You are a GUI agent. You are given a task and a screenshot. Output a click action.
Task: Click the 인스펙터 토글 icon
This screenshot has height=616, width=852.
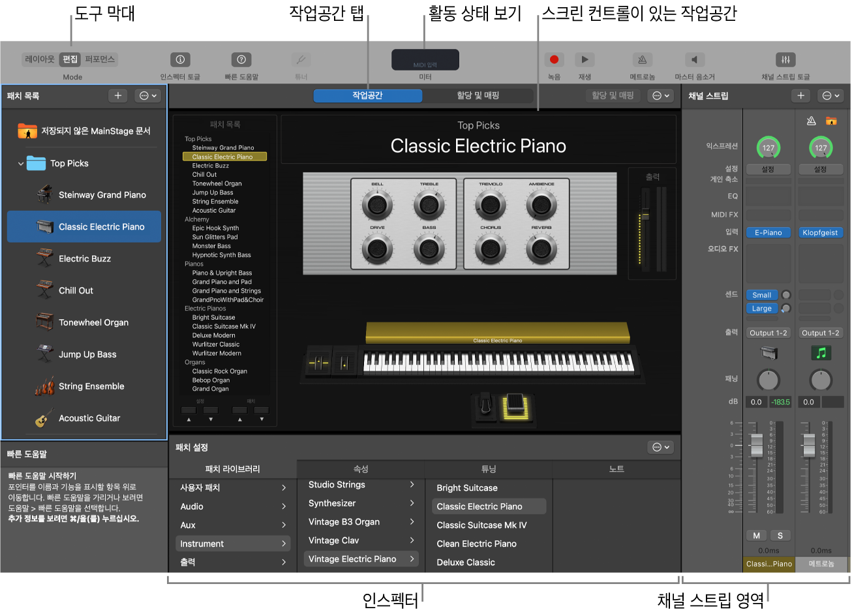tap(180, 59)
